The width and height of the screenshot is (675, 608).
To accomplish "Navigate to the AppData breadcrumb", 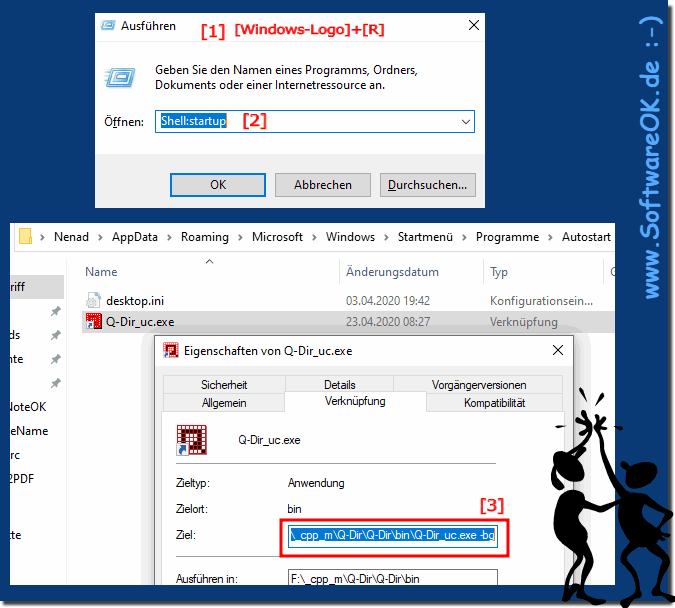I will click(x=135, y=237).
